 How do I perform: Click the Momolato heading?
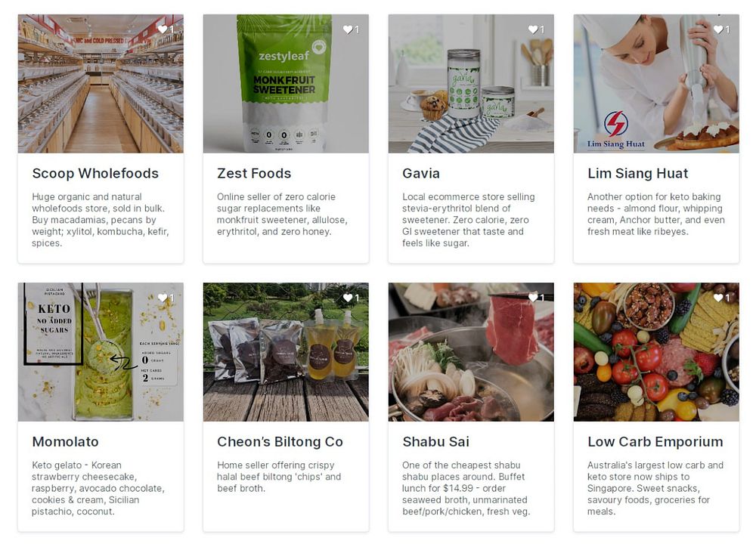[65, 442]
